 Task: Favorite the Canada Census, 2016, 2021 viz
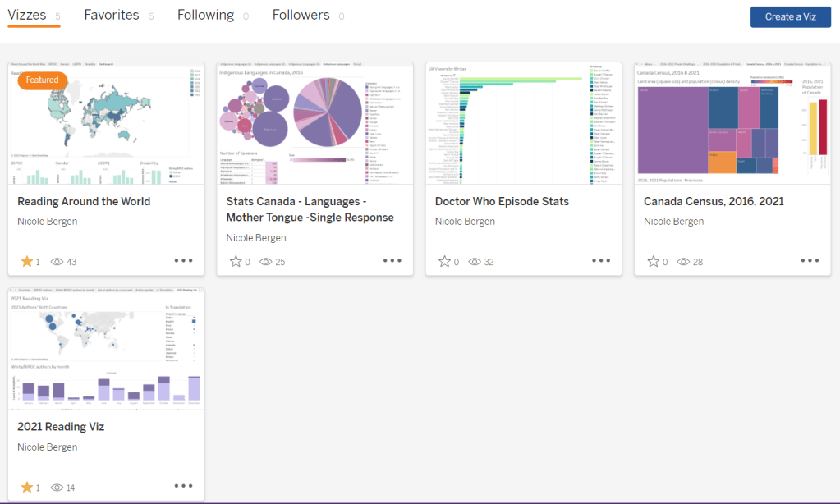(x=653, y=262)
